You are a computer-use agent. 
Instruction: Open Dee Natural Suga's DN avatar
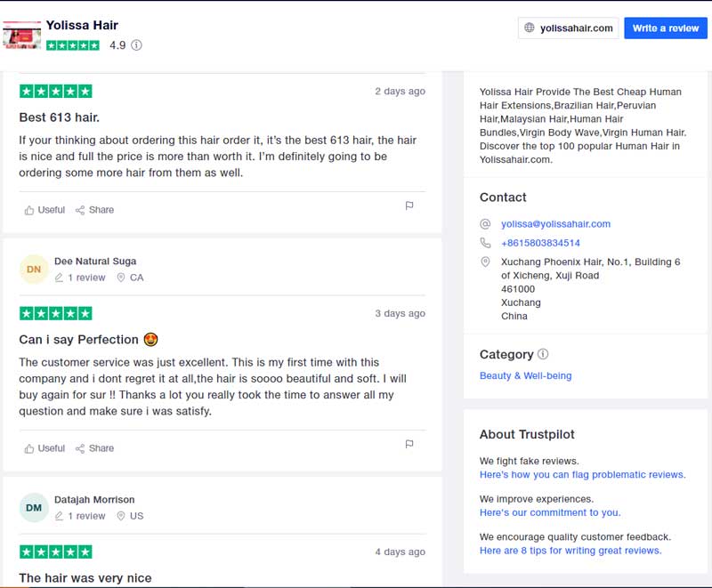click(34, 269)
